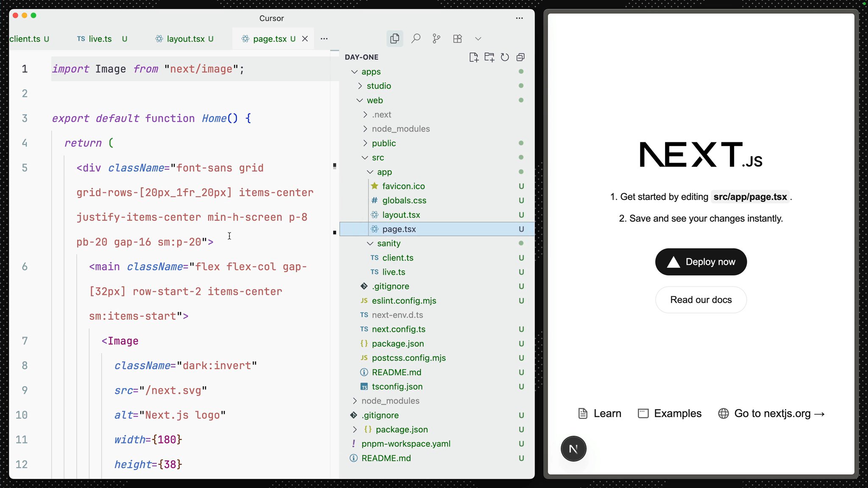Refresh the explorer file tree

click(505, 57)
